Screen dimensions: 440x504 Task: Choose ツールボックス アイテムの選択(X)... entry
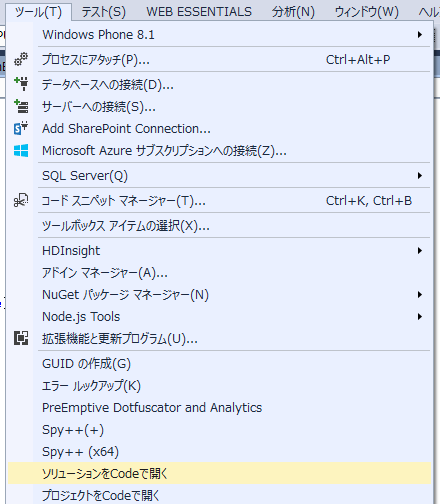click(219, 226)
